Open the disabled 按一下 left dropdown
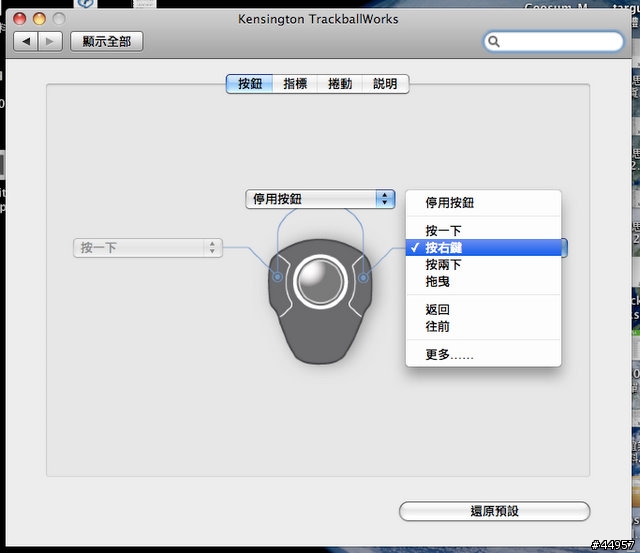The height and width of the screenshot is (553, 640). coord(148,248)
